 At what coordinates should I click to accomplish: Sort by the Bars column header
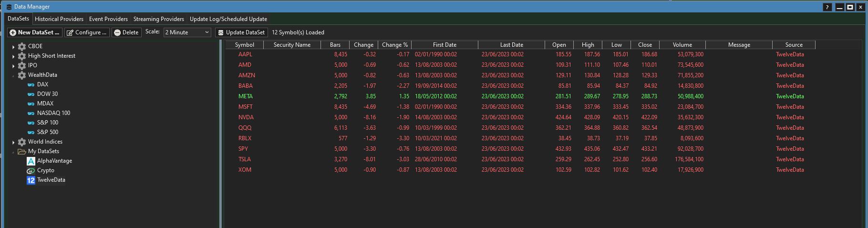[x=335, y=45]
